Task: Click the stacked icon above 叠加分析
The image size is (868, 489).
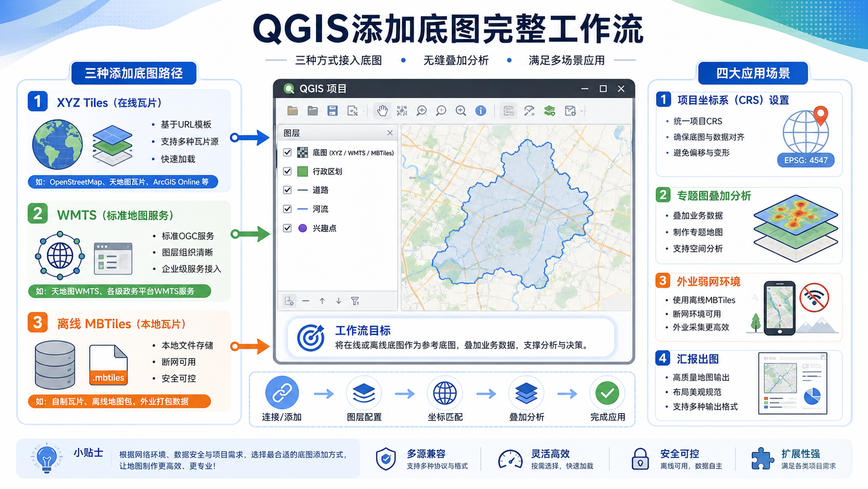Action: pos(526,393)
